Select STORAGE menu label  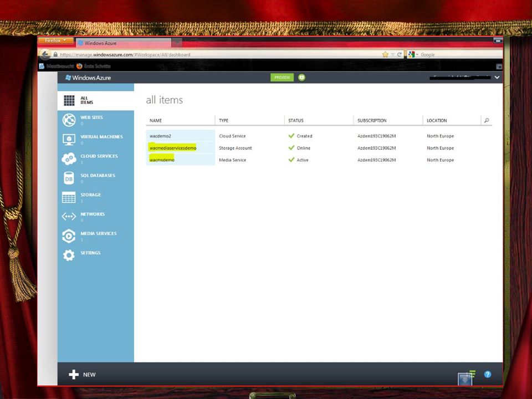pyautogui.click(x=90, y=195)
